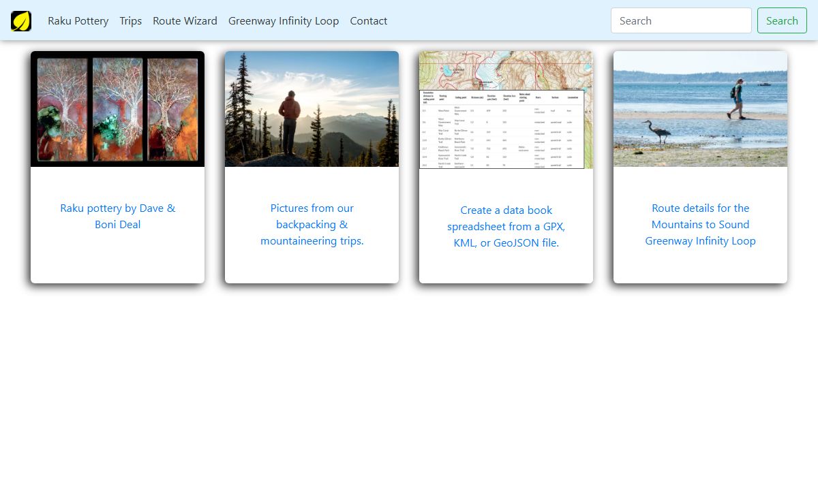Open 'Pictures from our backpacking' link text
Image resolution: width=818 pixels, height=504 pixels.
[312, 225]
